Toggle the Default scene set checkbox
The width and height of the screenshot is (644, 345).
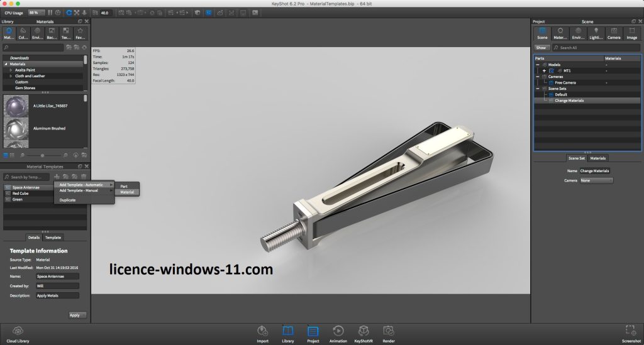[x=550, y=95]
